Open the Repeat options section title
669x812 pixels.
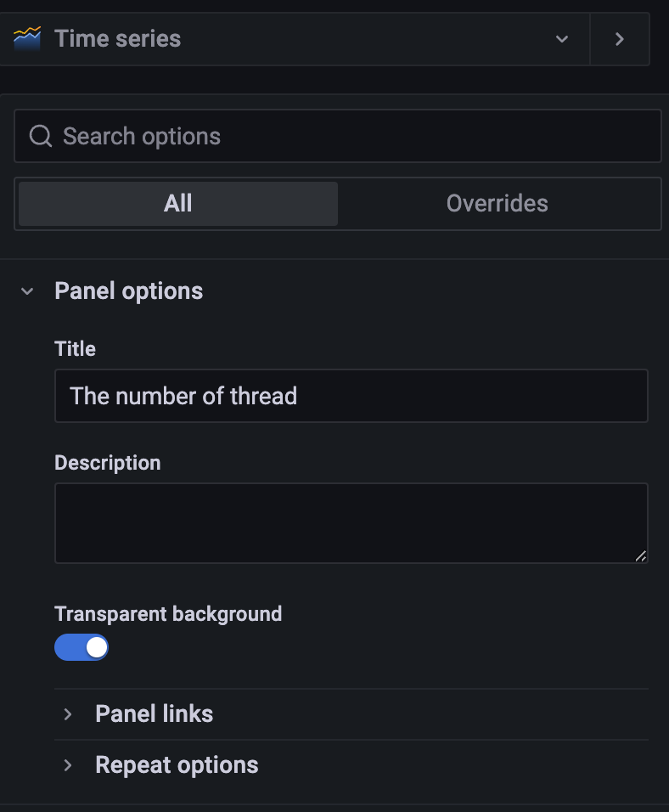(x=177, y=765)
